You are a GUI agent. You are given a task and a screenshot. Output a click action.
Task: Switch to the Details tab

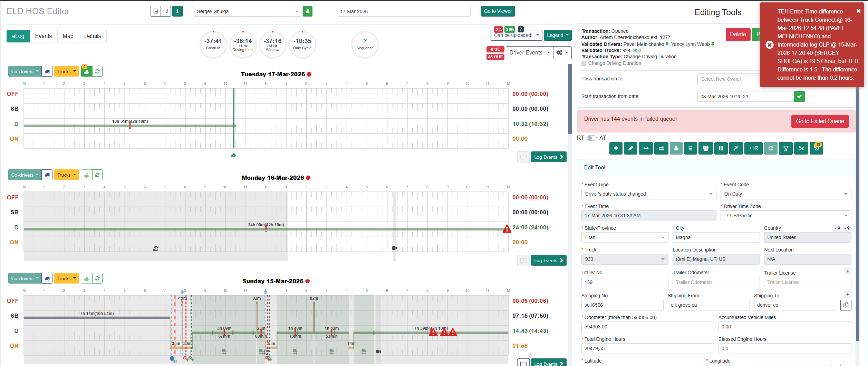click(93, 36)
